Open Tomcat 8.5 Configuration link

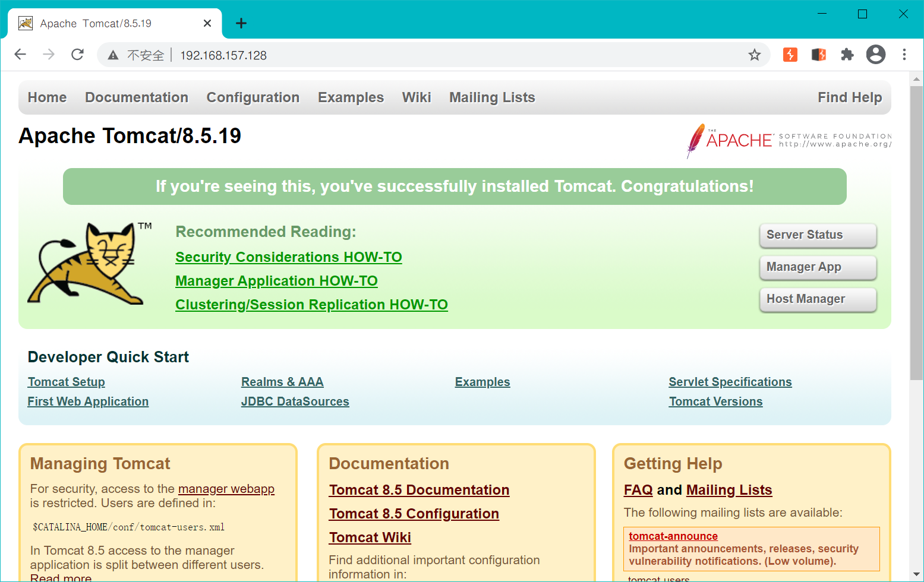414,514
